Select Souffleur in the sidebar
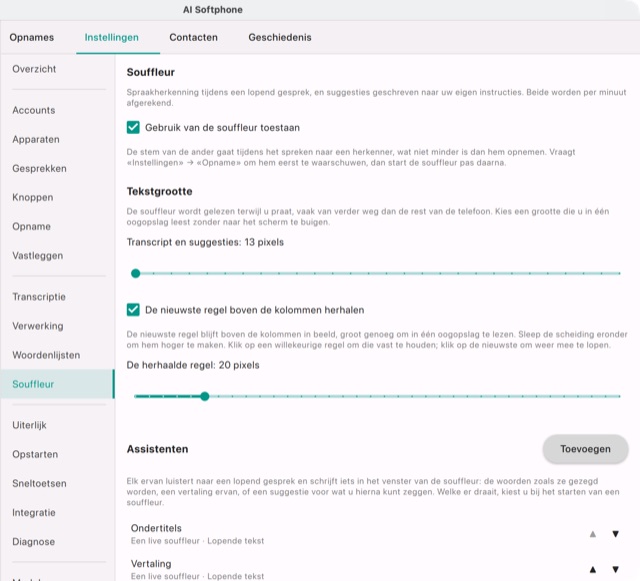This screenshot has height=581, width=640. (x=57, y=384)
